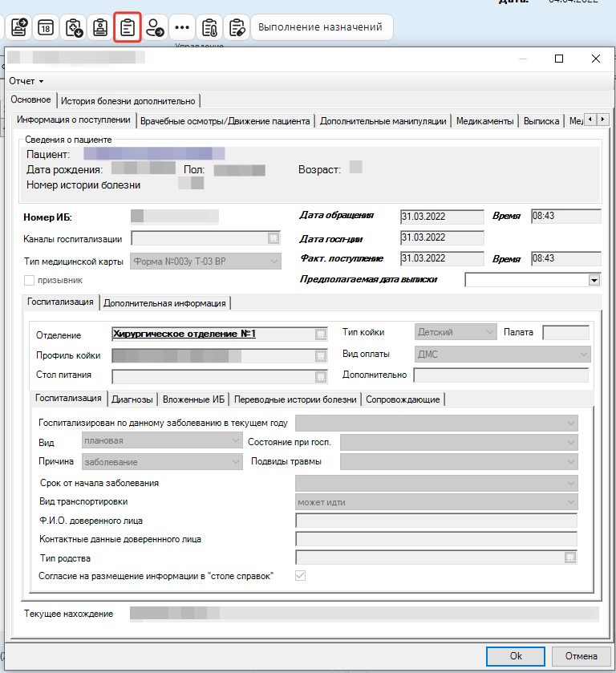Open Дополнительные манипуляции tab
Screen dimensions: 616x673
click(383, 121)
